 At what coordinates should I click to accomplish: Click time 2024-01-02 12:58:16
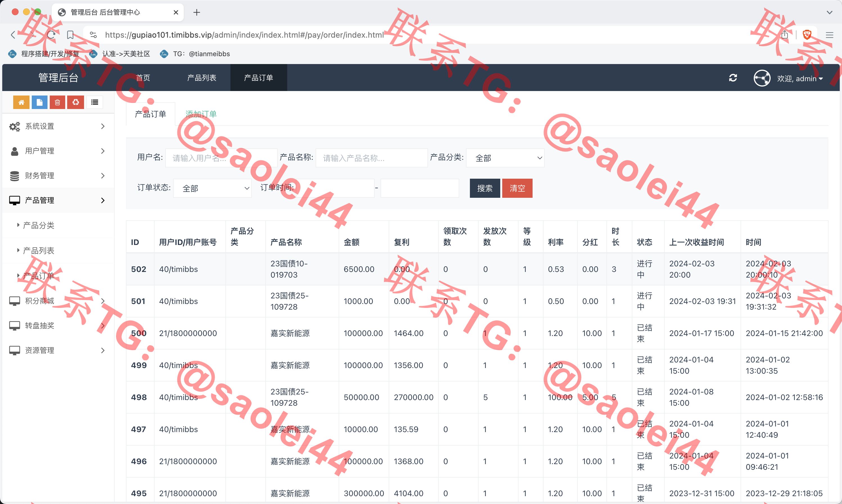pyautogui.click(x=784, y=397)
